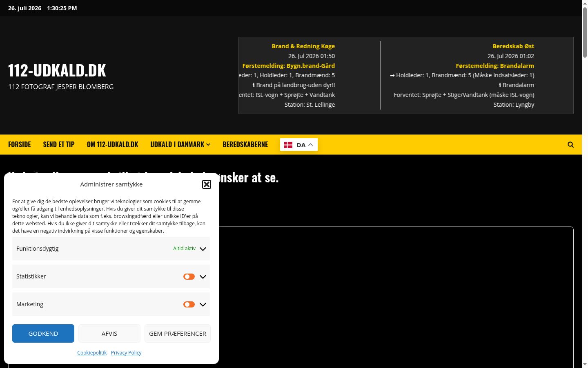Click the Danish flag icon
This screenshot has height=368, width=588.
288,145
